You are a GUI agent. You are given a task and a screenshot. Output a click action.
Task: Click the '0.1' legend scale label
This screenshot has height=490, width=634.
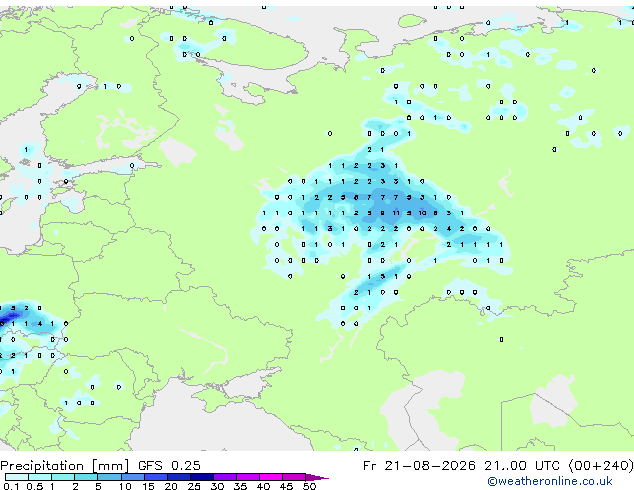(x=11, y=486)
